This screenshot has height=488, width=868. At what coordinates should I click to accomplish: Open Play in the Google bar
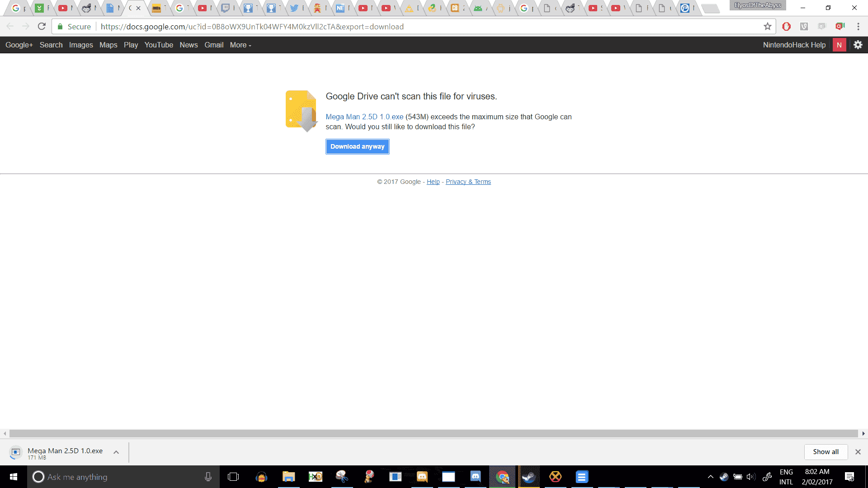tap(131, 45)
